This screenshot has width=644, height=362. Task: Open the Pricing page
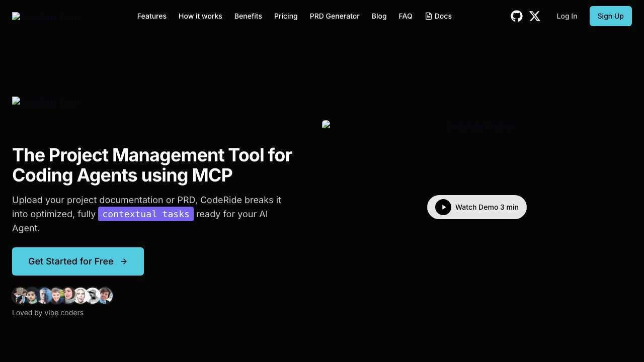(x=286, y=16)
